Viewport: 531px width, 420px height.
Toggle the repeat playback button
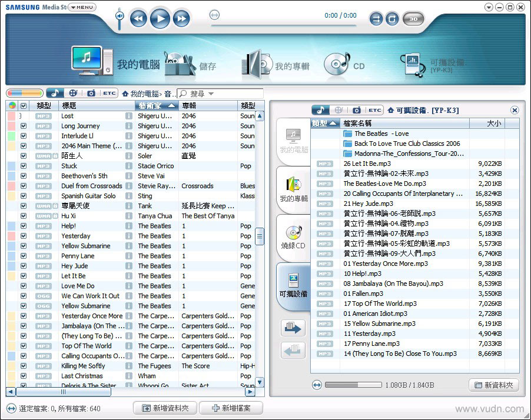[392, 19]
